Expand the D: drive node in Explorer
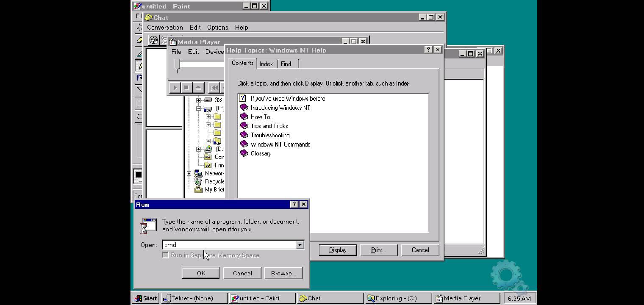Image resolution: width=644 pixels, height=305 pixels. [x=198, y=149]
